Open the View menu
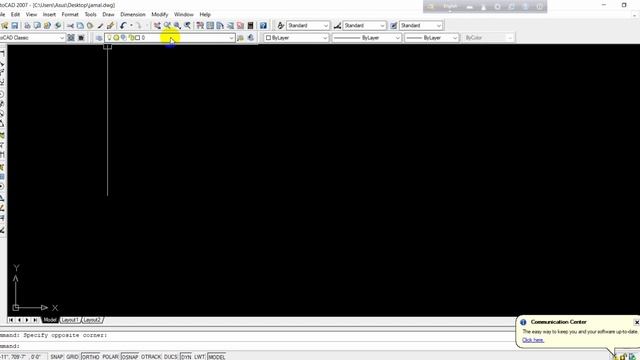Viewport: 640px width, 360px height. (x=31, y=14)
